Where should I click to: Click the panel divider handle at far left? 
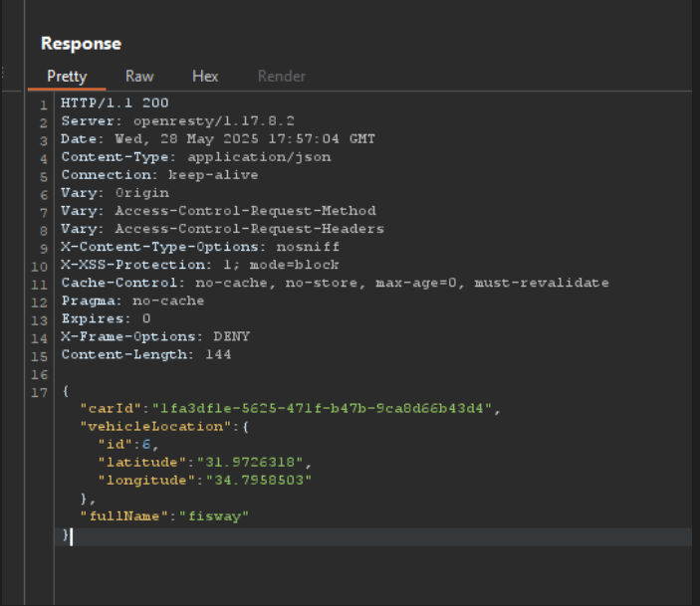click(x=3, y=73)
